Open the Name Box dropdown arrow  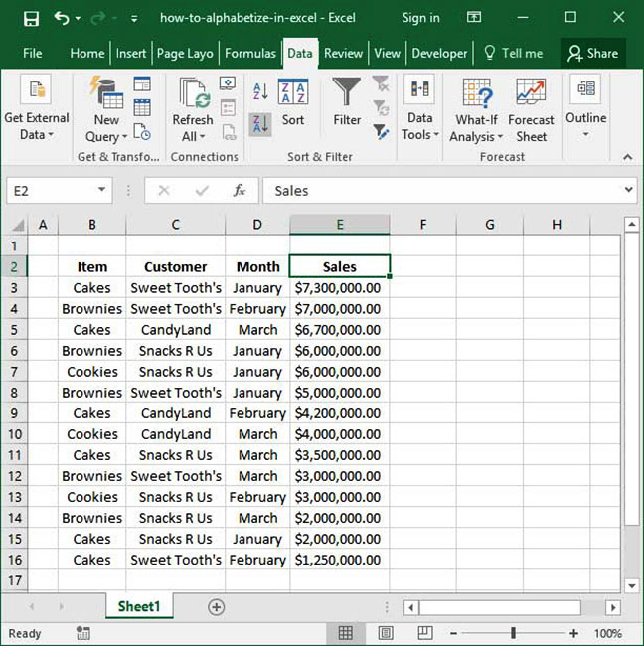pyautogui.click(x=103, y=191)
